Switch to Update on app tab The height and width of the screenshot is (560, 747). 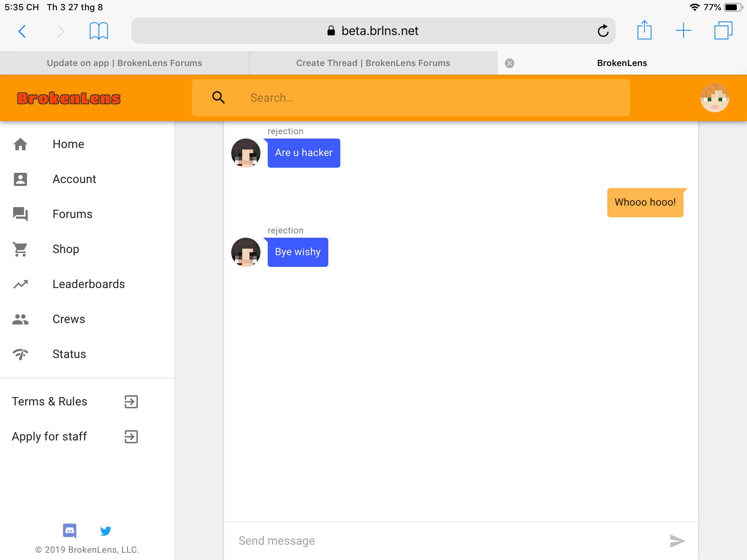tap(124, 63)
